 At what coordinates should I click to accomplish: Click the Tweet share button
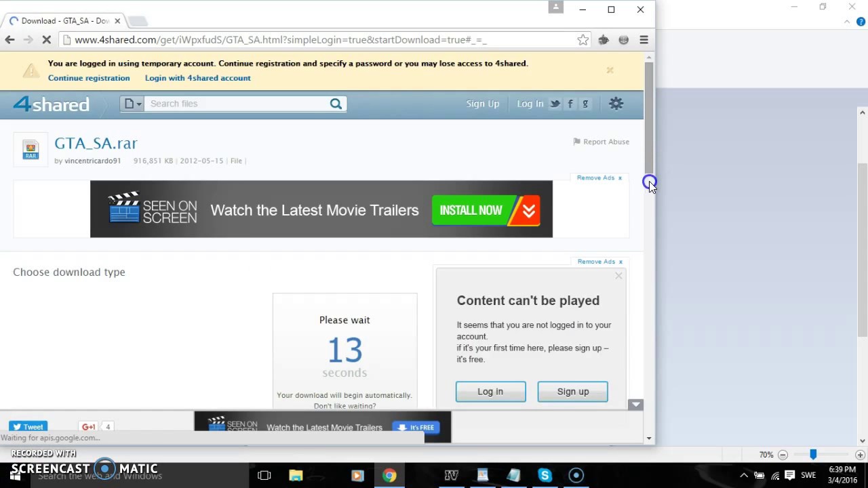[28, 427]
